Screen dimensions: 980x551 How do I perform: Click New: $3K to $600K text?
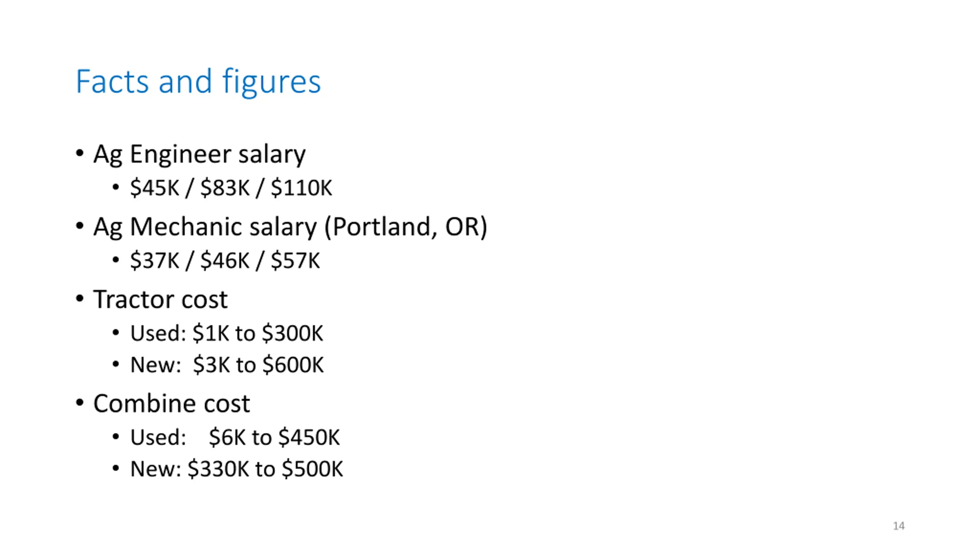click(x=227, y=365)
